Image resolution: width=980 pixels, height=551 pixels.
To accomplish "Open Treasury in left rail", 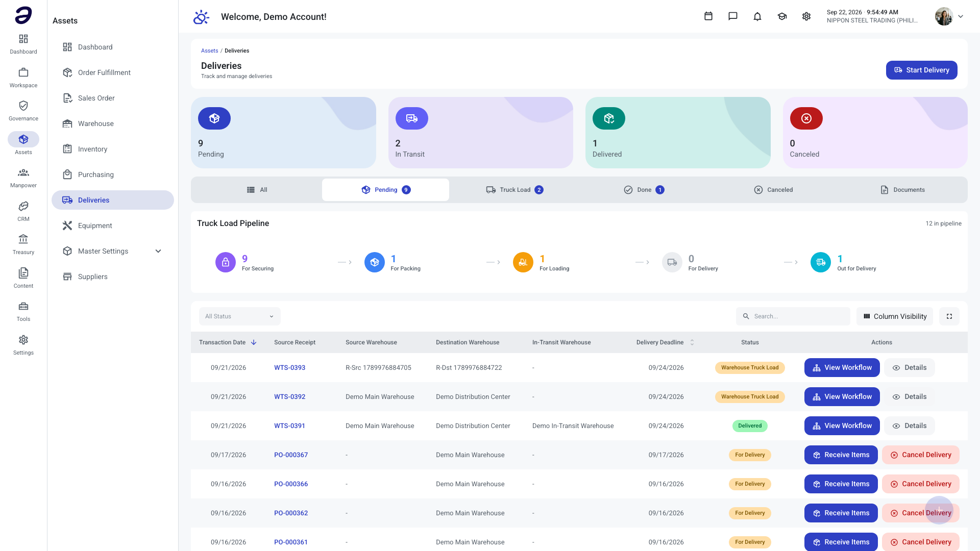I will point(23,244).
